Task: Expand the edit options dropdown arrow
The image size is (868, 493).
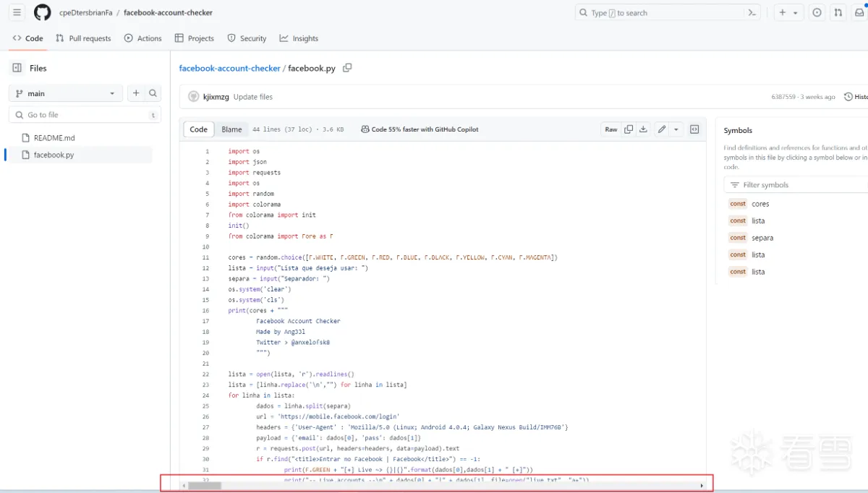Action: click(x=676, y=129)
